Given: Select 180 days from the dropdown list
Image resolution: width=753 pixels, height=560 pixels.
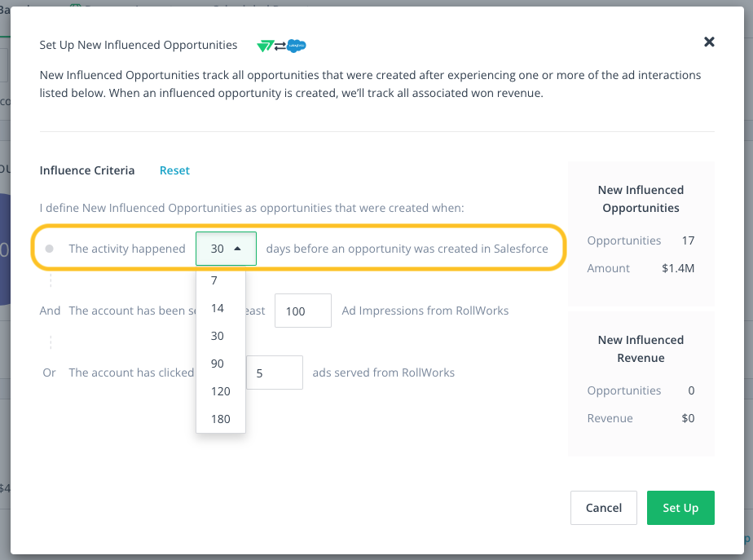Looking at the screenshot, I should click(220, 419).
